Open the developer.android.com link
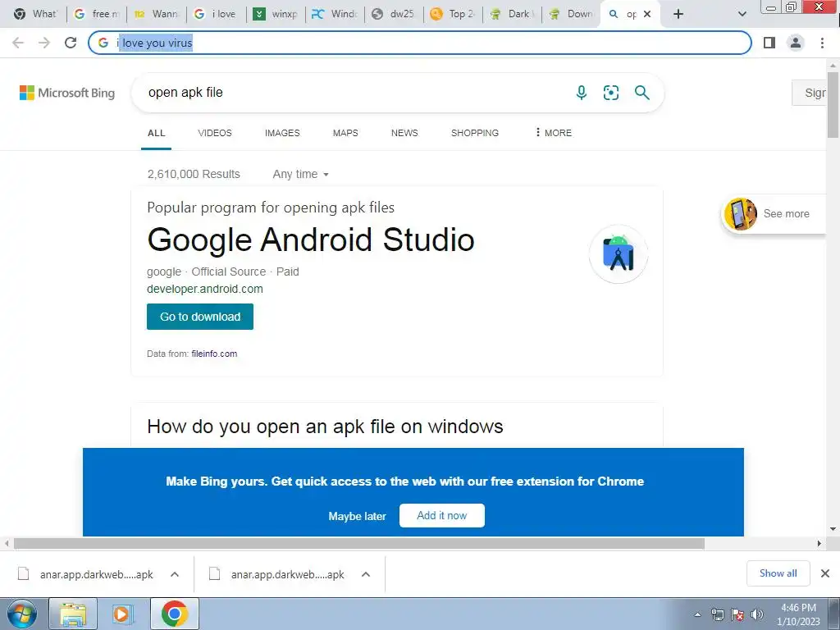The image size is (840, 630). click(204, 289)
